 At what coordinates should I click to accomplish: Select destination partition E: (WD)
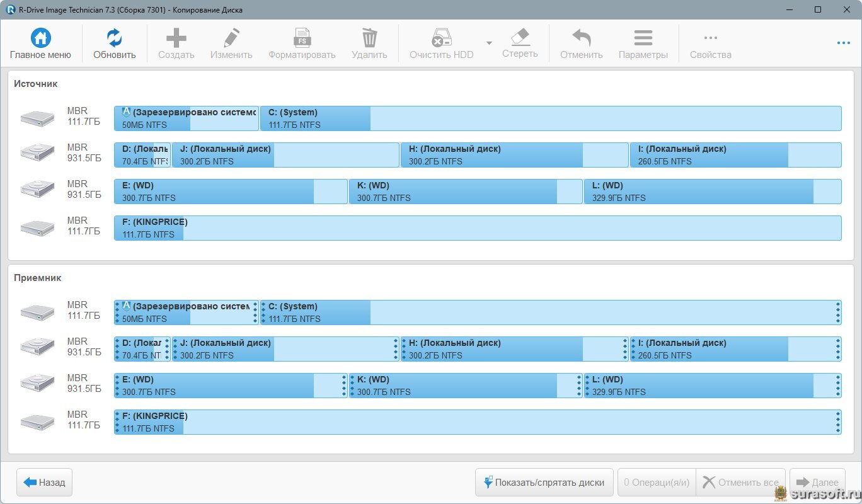[x=231, y=386]
